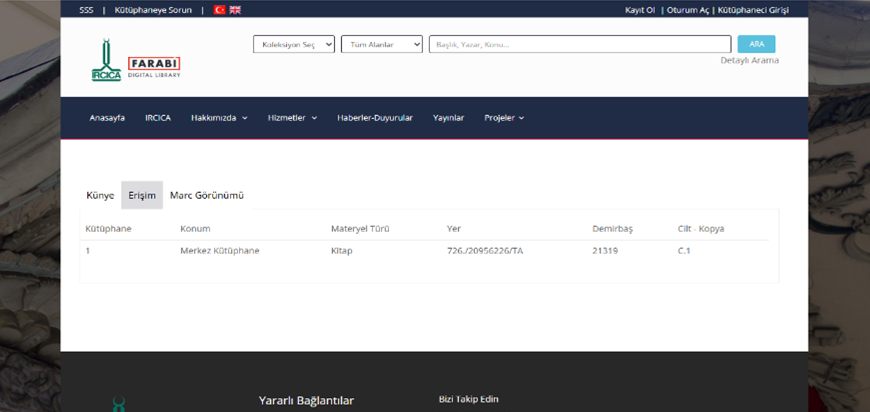Click the Cilt - Kopya column header
This screenshot has width=870, height=412.
pos(701,229)
